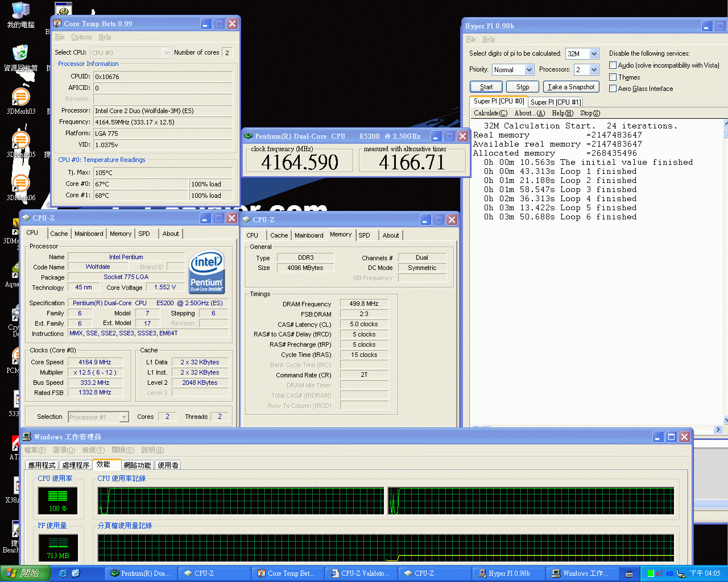Screen dimensions: 728x582
Task: Open the Calculate(C) menu in Super PI
Action: tap(490, 113)
